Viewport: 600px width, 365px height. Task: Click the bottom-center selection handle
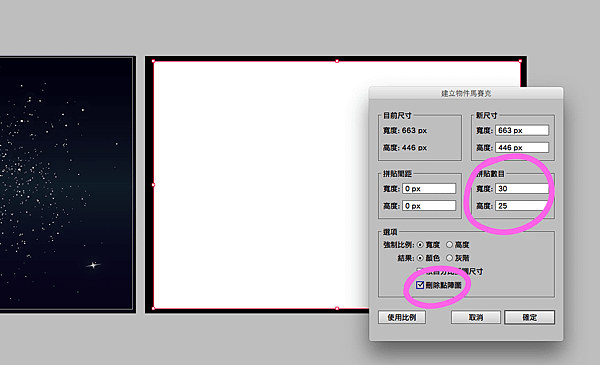coord(337,308)
